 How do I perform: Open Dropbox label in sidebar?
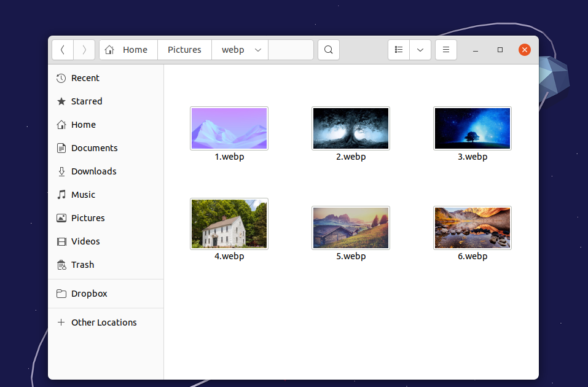pos(89,294)
